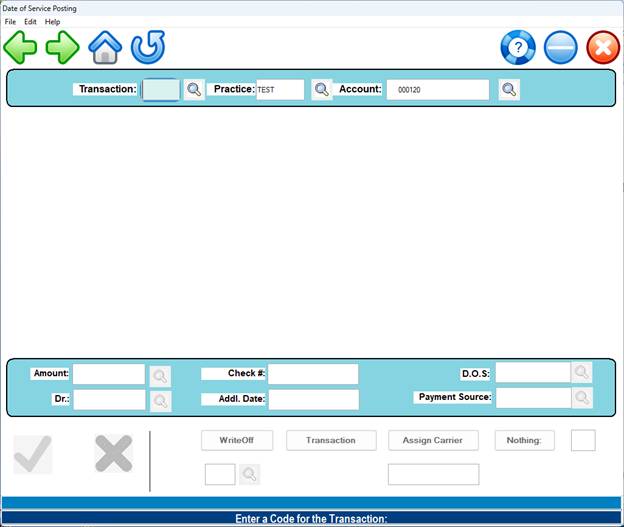Click the Transaction button below the form
This screenshot has height=527, width=624.
(331, 440)
